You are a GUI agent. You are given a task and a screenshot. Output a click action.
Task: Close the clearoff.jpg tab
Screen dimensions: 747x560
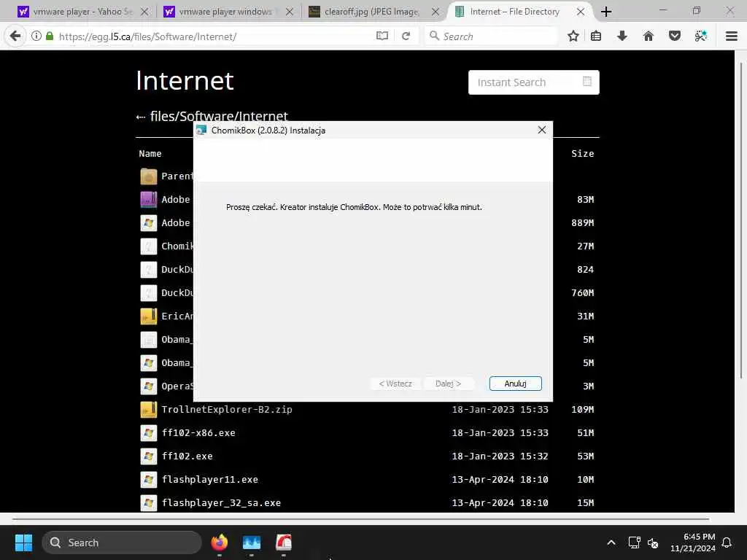[436, 12]
